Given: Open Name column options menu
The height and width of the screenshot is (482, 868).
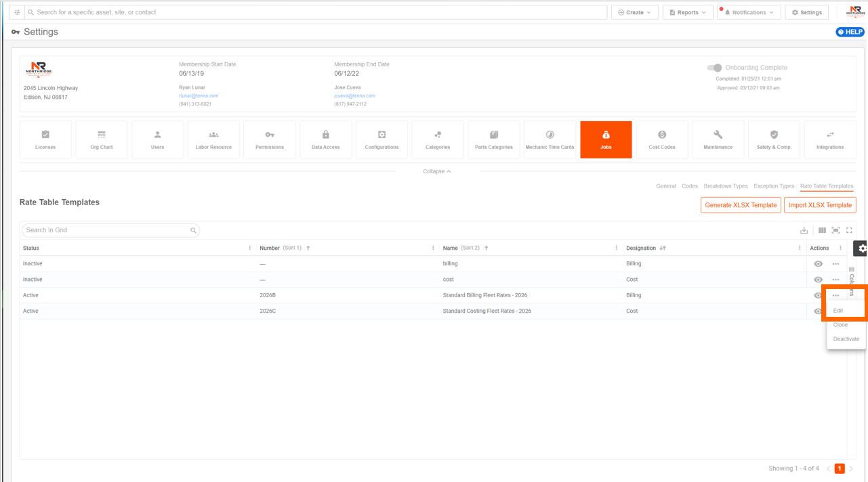Looking at the screenshot, I should click(616, 248).
